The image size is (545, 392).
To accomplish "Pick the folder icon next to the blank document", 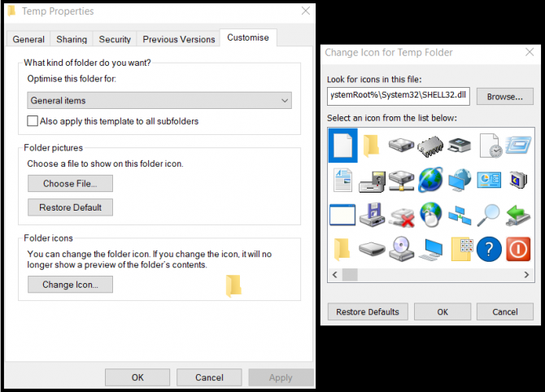I will pos(371,146).
